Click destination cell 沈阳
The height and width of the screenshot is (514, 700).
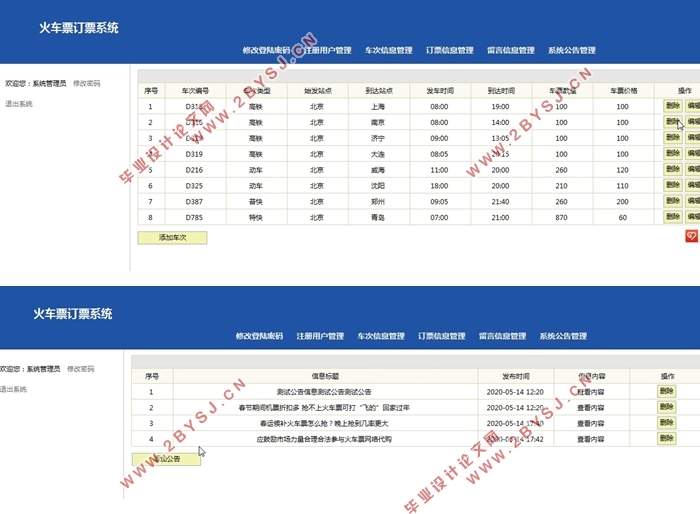pos(378,186)
